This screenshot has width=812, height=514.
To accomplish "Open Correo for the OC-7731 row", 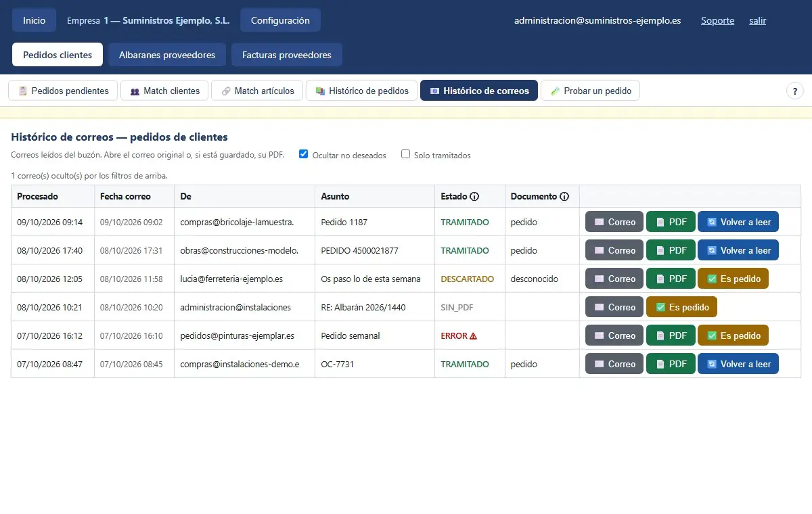I will tap(614, 364).
